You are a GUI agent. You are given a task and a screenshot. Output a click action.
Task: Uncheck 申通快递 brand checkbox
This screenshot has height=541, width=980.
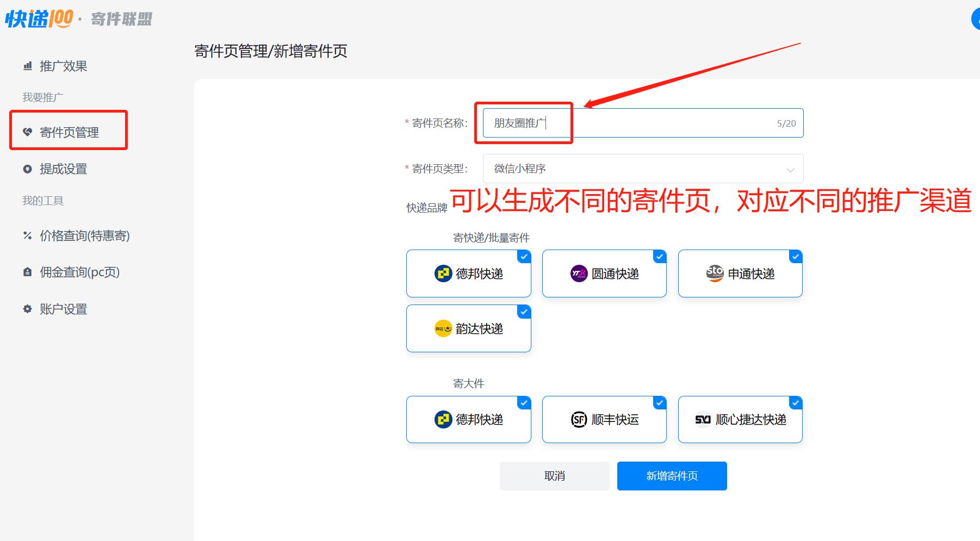(795, 256)
